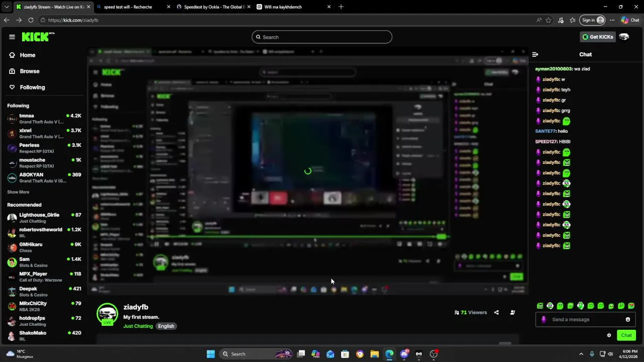
Task: Click the English language tag
Action: tap(166, 326)
